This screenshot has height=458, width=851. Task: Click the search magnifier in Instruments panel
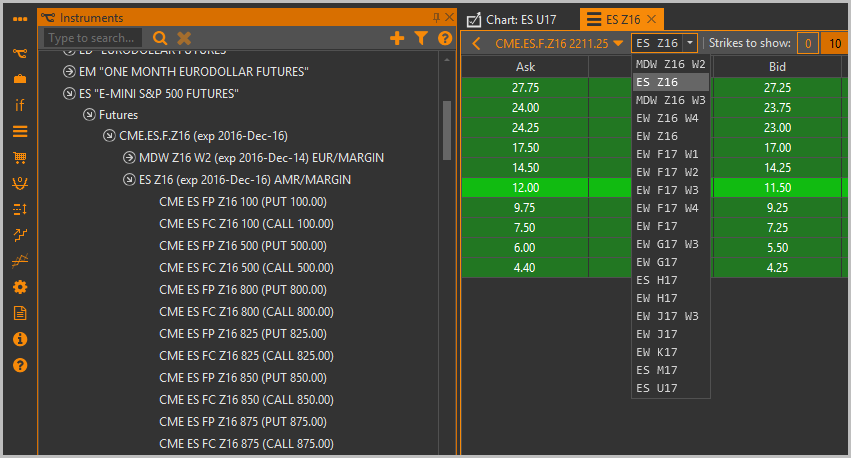coord(160,38)
